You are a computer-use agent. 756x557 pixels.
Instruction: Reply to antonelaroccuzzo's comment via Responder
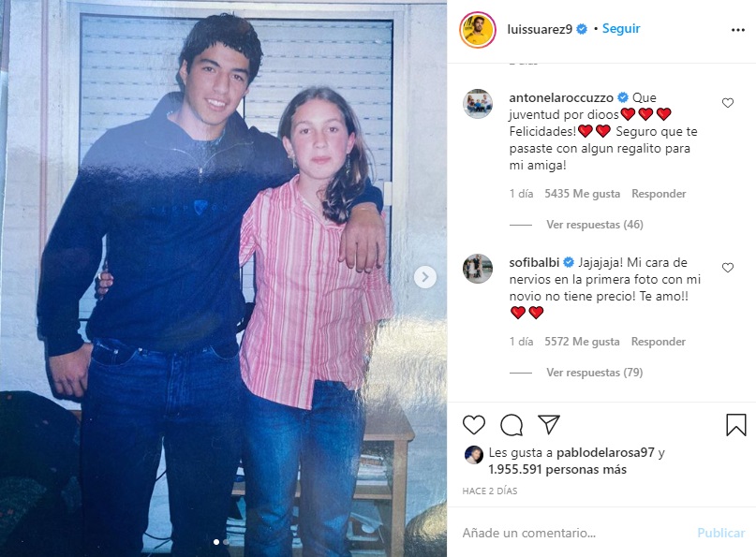tap(659, 194)
